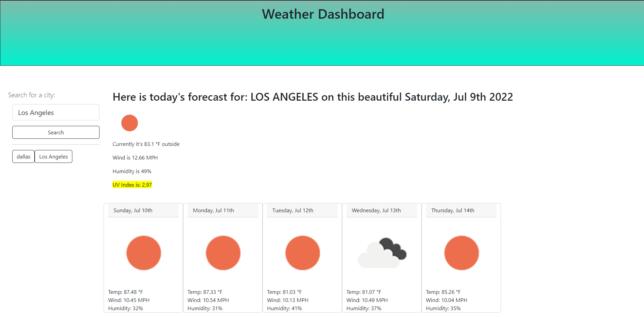This screenshot has width=644, height=318.
Task: Click Thursday Jul 14th sun icon
Action: [461, 253]
